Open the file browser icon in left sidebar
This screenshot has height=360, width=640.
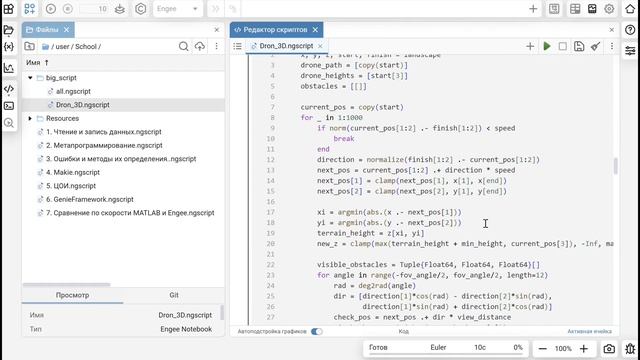point(9,30)
